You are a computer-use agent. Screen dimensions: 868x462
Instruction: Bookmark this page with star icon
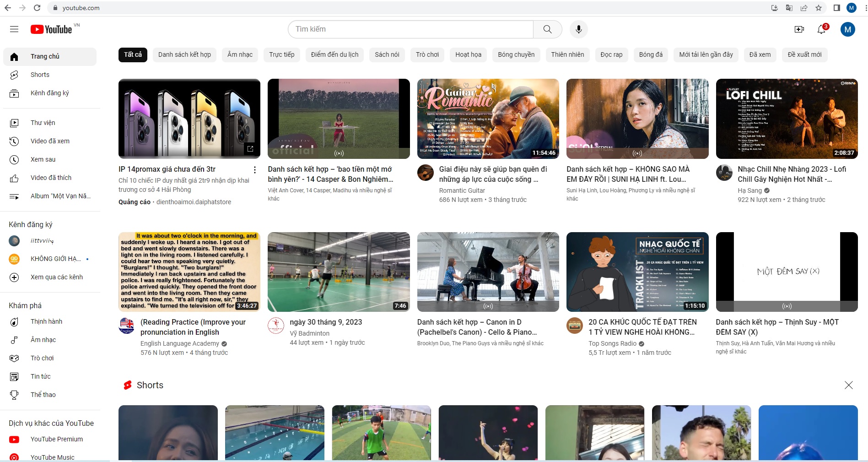819,8
